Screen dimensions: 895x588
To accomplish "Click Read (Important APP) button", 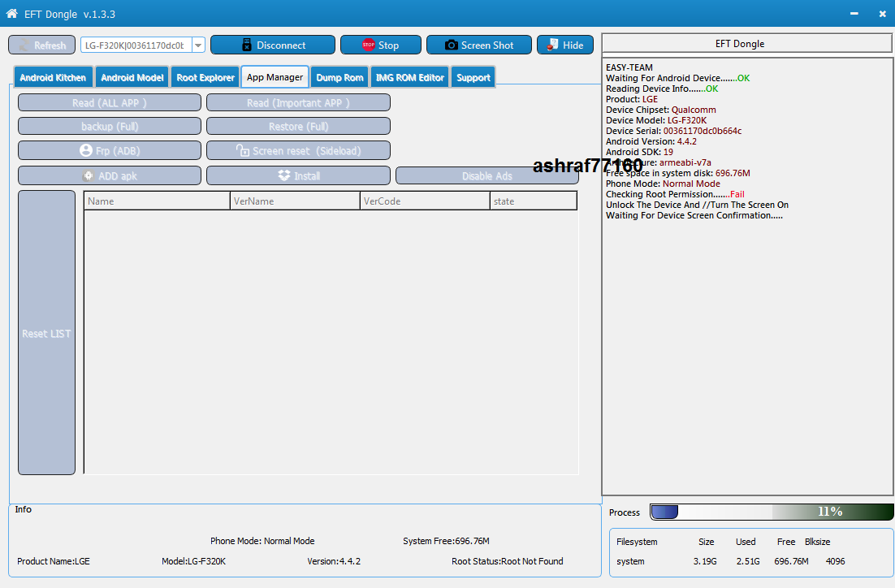I will tap(299, 103).
